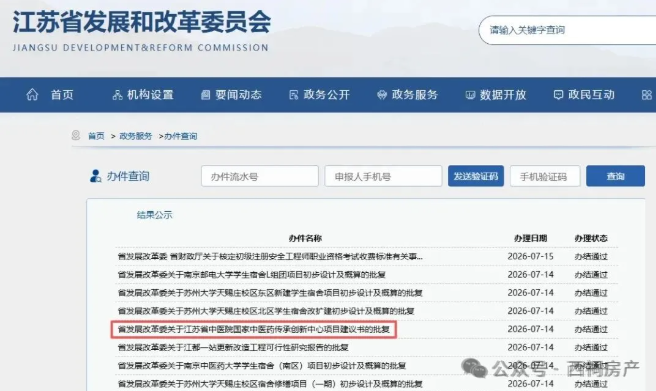Click the home icon beside 首页
656x391 pixels.
(x=32, y=95)
